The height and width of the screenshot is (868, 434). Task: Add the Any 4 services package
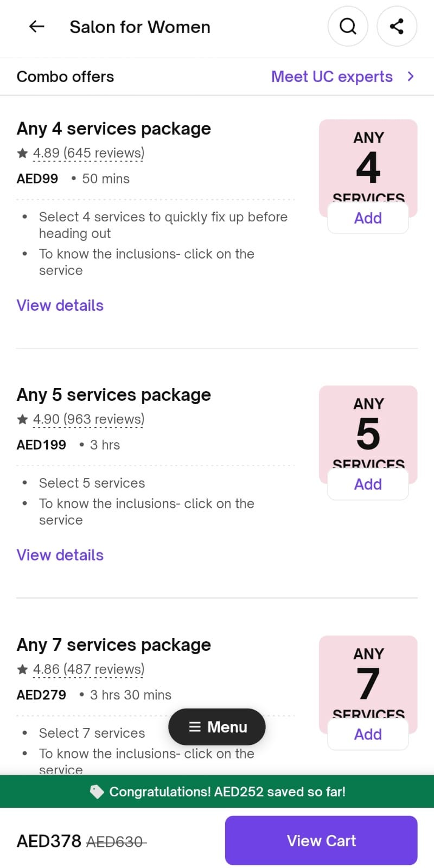click(x=368, y=218)
